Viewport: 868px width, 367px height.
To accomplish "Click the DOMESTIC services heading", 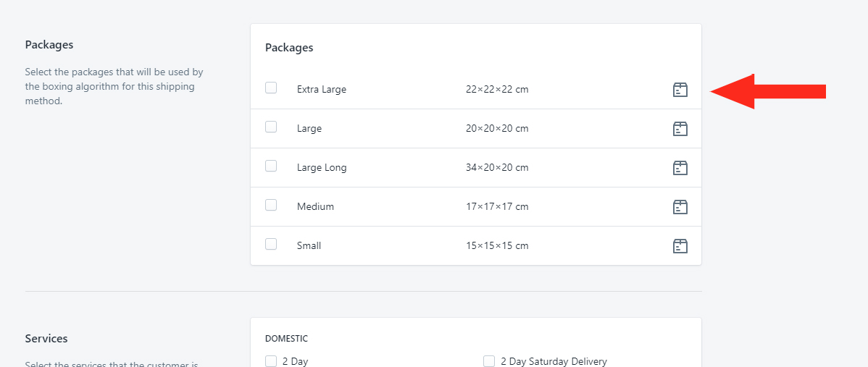I will point(286,338).
